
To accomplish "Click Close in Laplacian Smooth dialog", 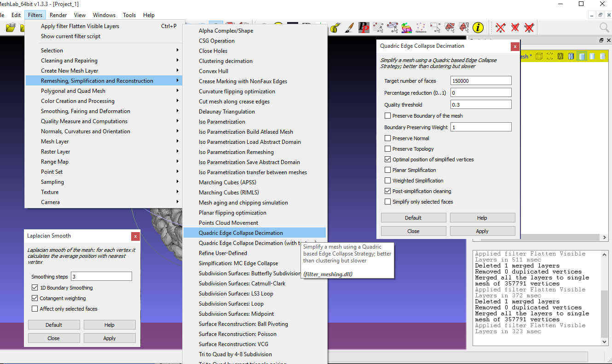I will [x=53, y=338].
